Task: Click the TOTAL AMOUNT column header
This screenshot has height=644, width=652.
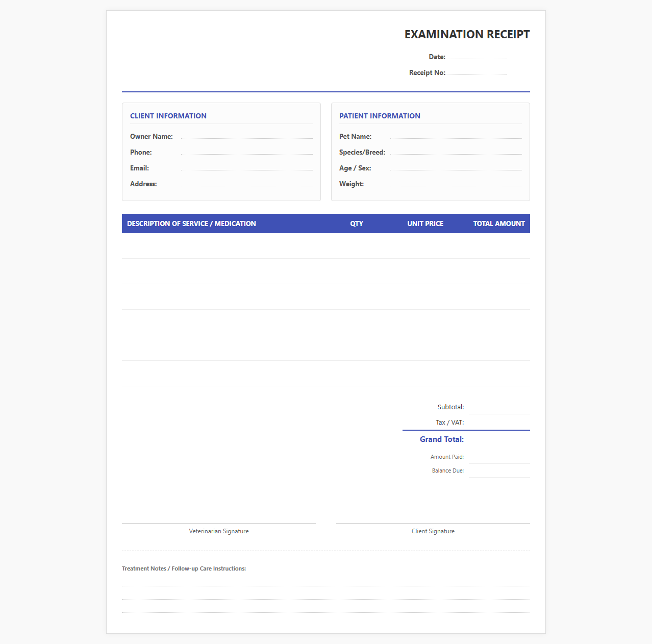Action: coord(499,224)
